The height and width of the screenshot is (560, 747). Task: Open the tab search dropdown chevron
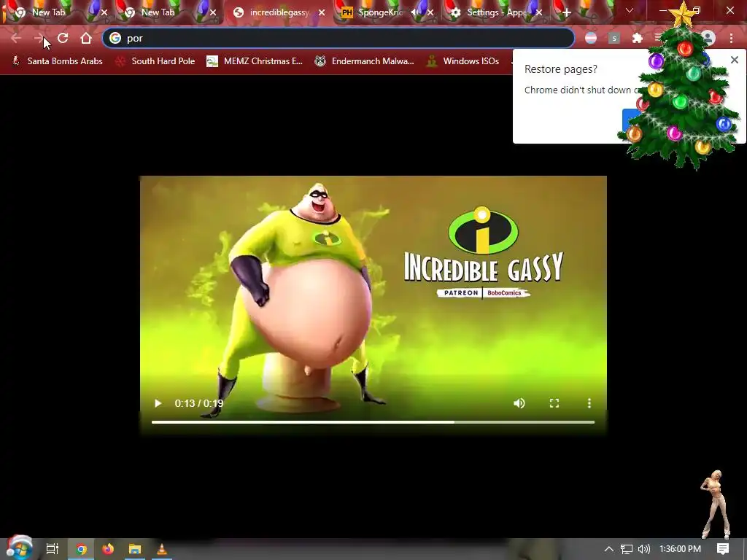tap(630, 10)
